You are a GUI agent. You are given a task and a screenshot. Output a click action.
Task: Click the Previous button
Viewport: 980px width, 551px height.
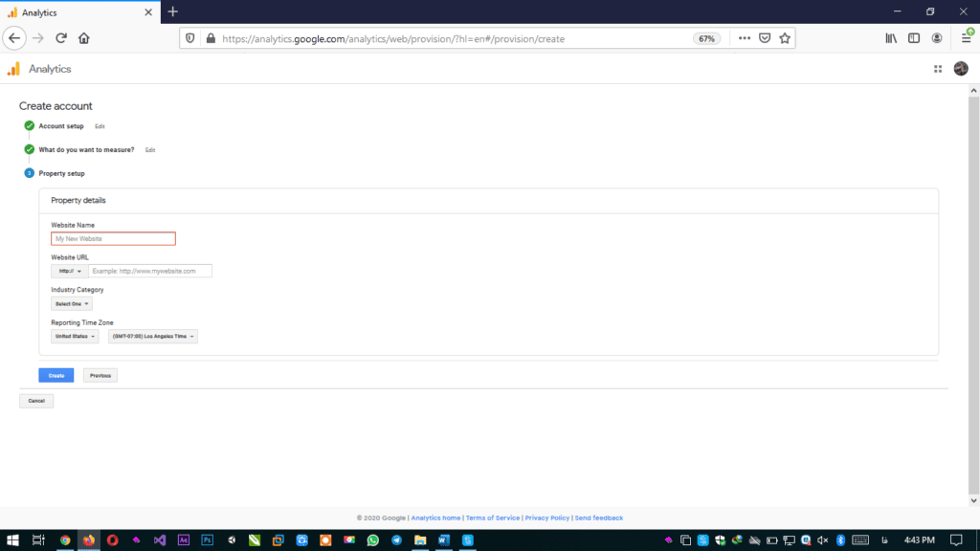point(100,376)
